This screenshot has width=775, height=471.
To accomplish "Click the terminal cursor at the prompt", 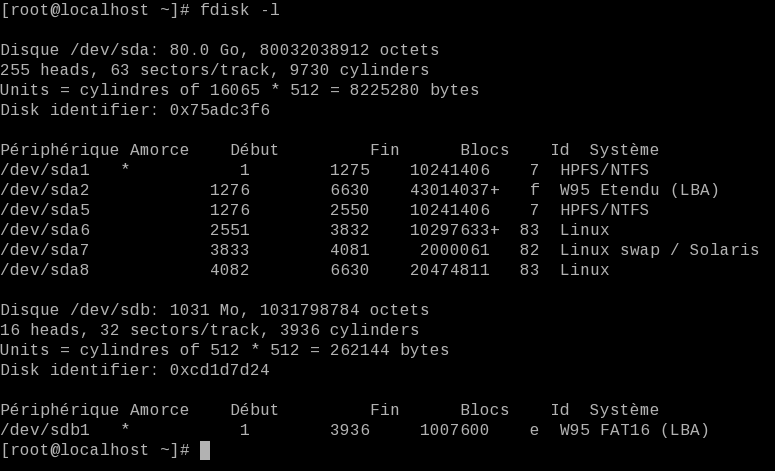I will (x=205, y=450).
